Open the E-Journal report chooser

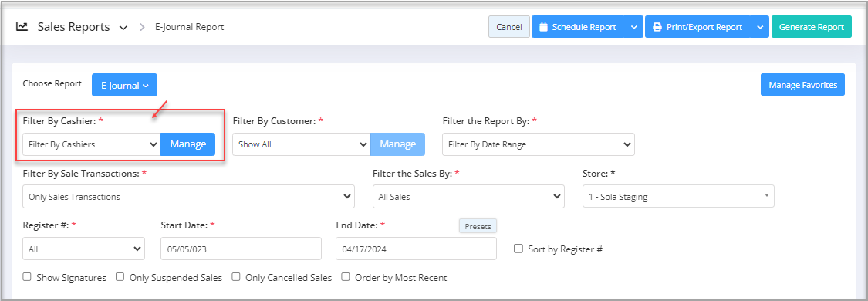pos(124,85)
